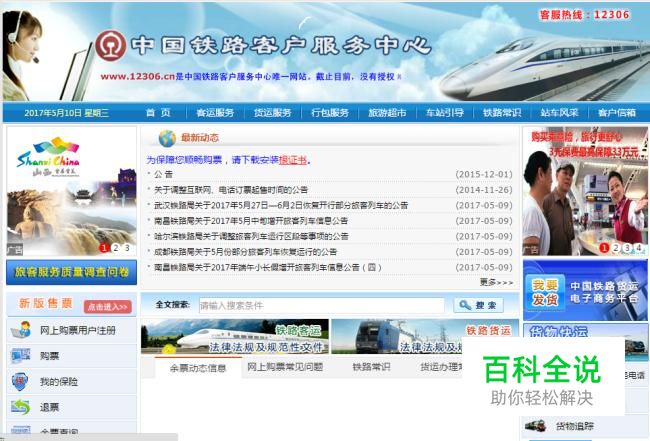Click 货物追踪 text link
650x441 pixels.
click(x=575, y=426)
